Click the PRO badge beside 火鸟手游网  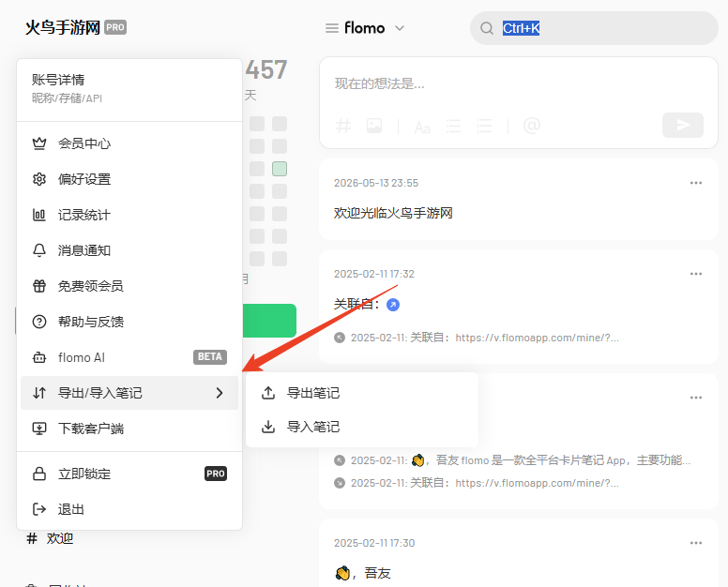click(115, 27)
